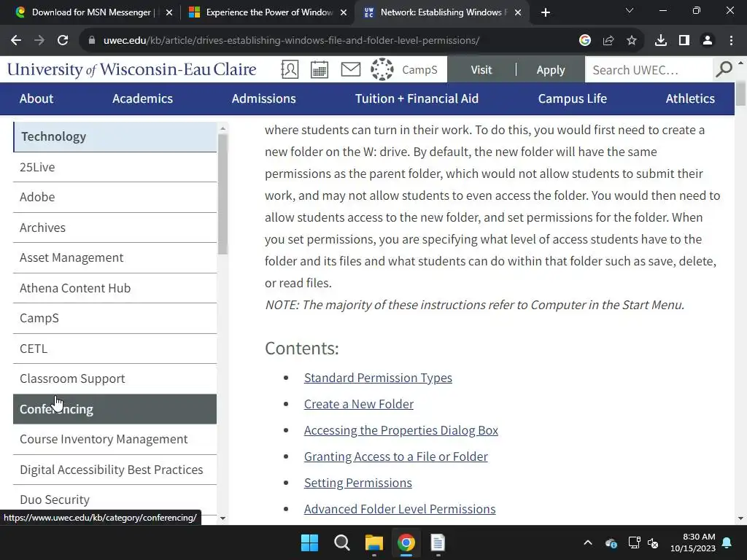Viewport: 747px width, 560px height.
Task: Jump to Advanced Folder Level Permissions
Action: 400,508
